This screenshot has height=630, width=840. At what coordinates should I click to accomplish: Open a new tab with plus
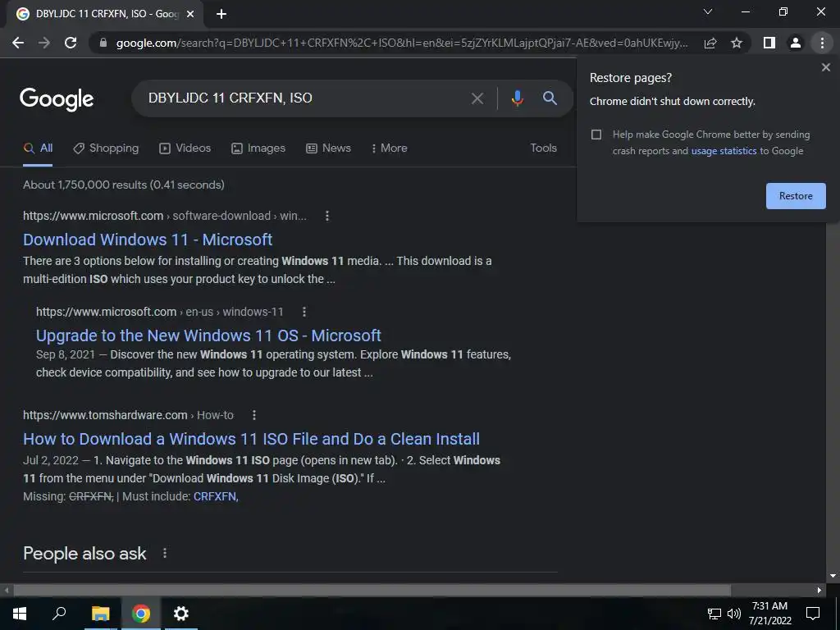[x=221, y=14]
